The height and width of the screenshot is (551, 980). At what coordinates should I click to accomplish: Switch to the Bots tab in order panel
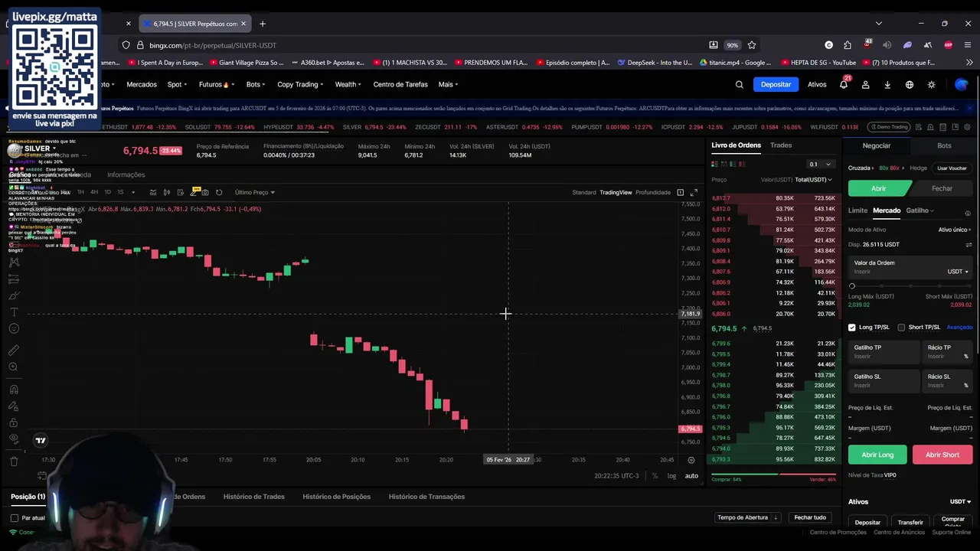944,145
